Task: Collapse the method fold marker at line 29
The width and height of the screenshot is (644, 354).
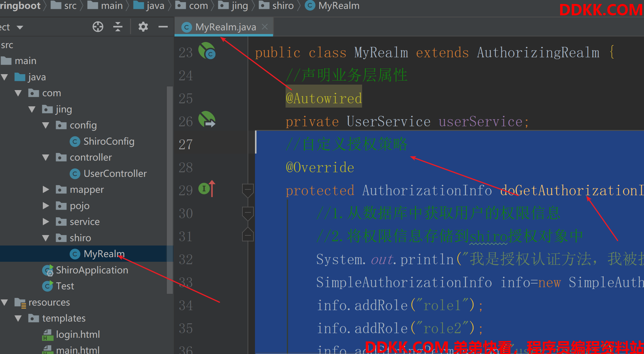Action: (248, 190)
